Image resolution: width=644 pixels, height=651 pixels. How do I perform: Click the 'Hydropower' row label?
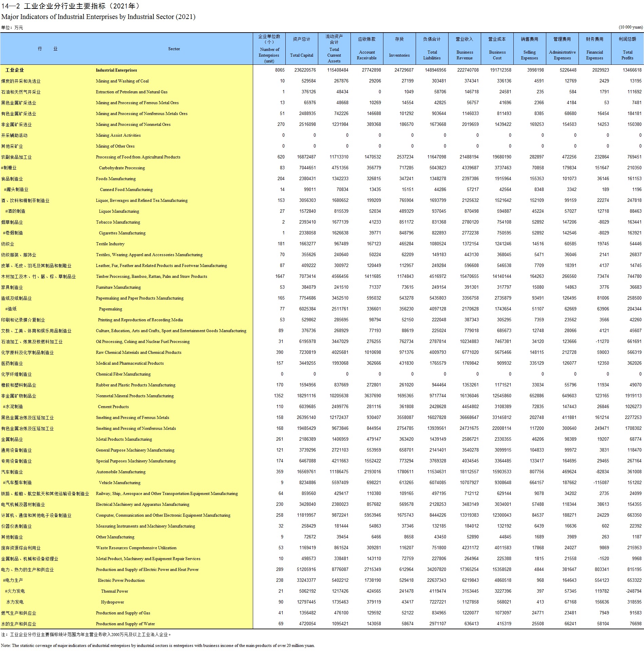[112, 602]
